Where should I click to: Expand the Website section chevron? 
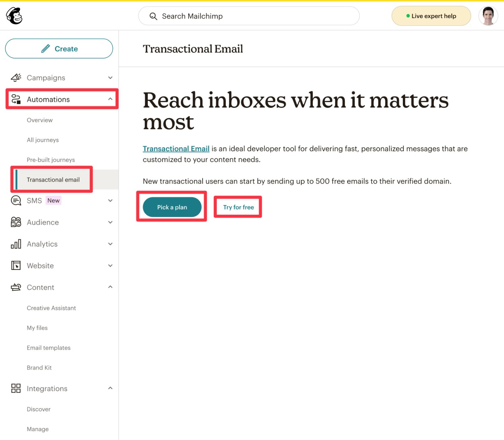(x=110, y=266)
